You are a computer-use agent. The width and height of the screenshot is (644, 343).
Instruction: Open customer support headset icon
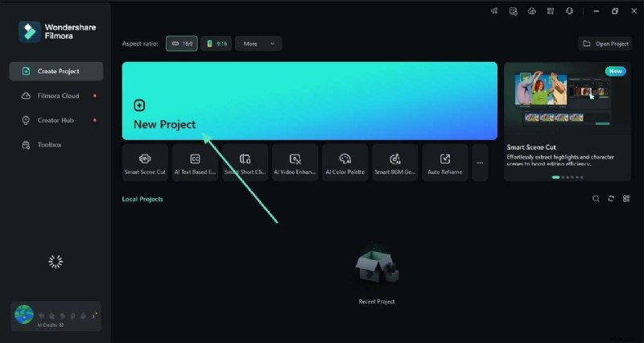569,11
